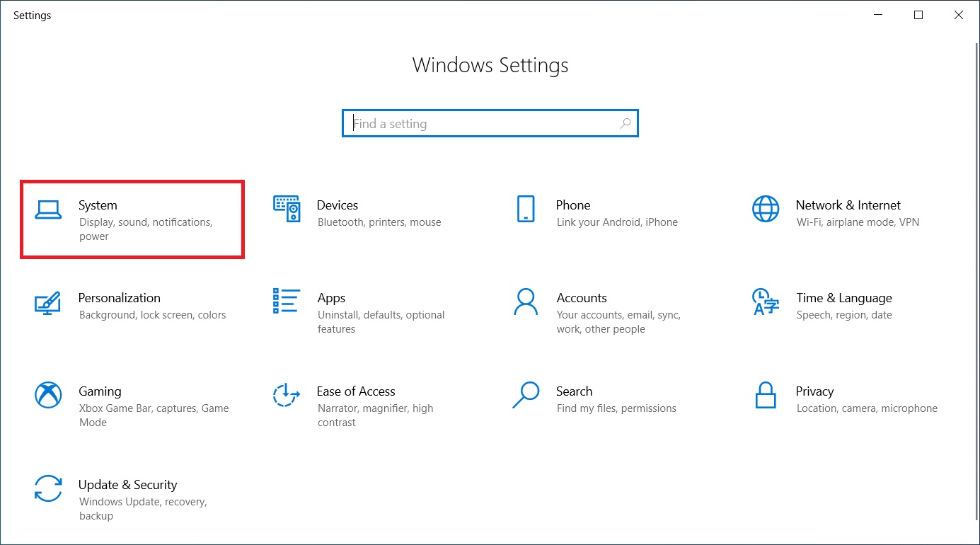Screen dimensions: 980x545
Task: Click 'Location, camera, microphone' description
Action: (867, 408)
